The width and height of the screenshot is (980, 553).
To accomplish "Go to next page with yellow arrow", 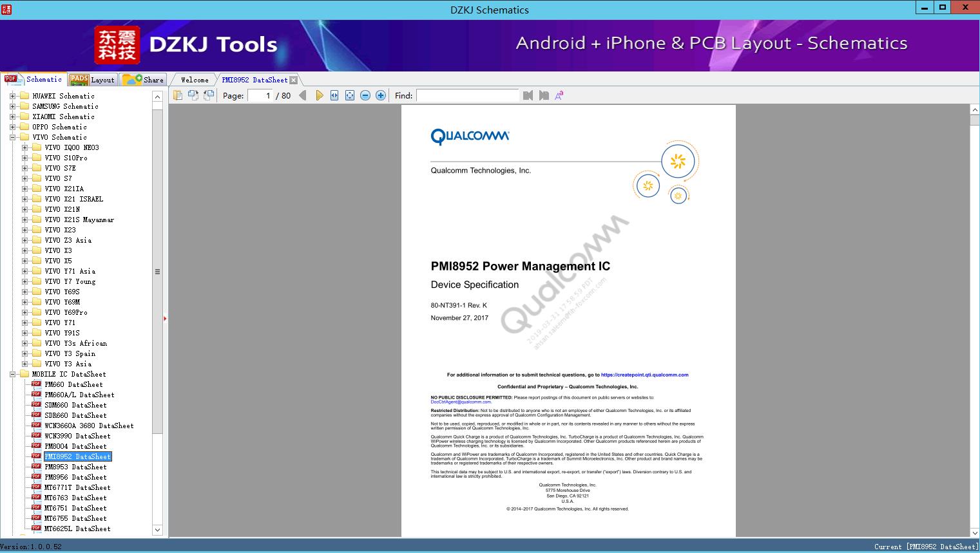I will [x=320, y=95].
